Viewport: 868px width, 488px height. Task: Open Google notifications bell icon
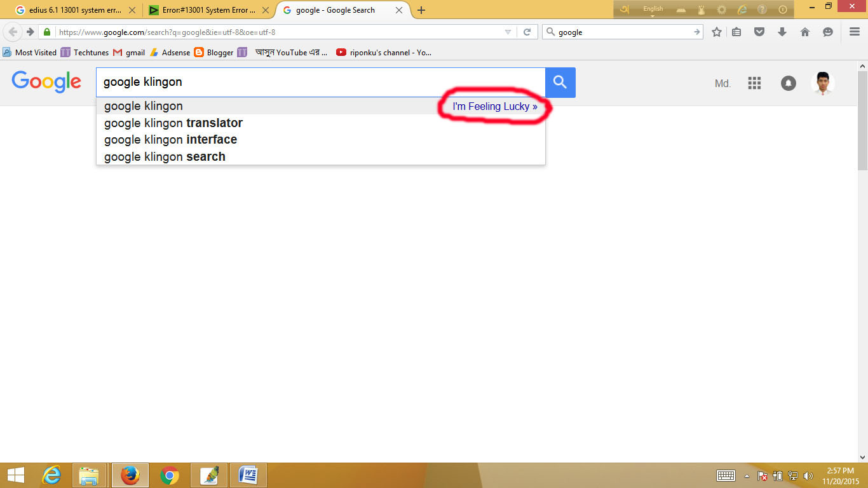coord(789,83)
